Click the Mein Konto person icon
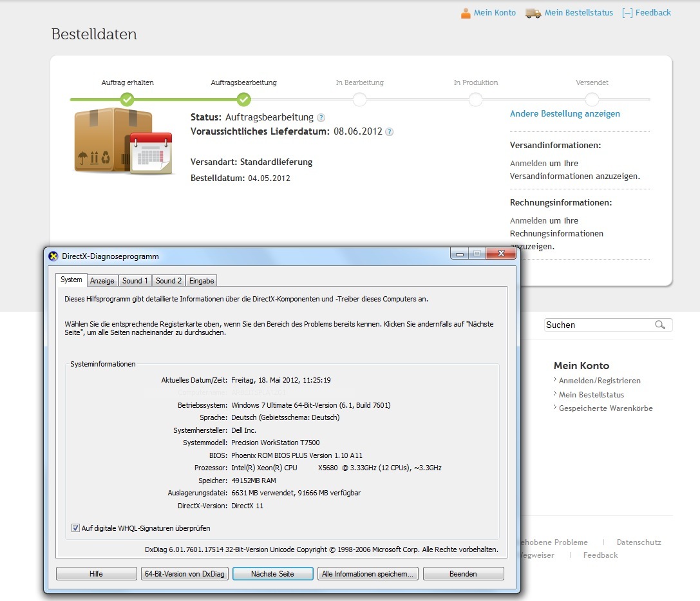This screenshot has width=700, height=601. 466,13
